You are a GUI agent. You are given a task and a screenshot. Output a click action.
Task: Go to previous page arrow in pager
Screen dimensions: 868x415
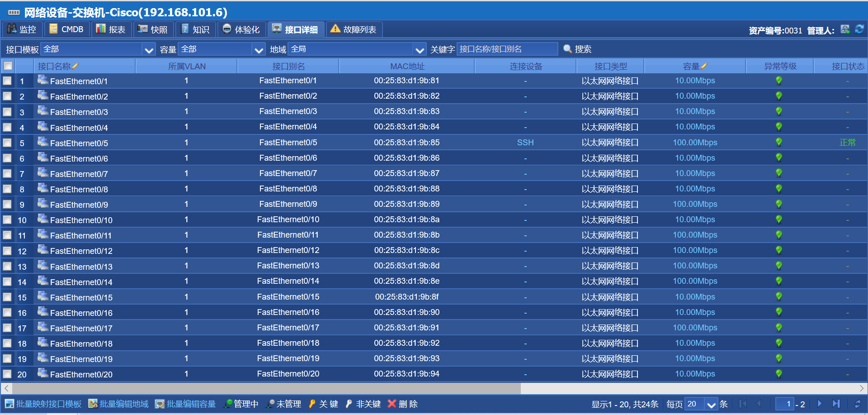pyautogui.click(x=759, y=404)
